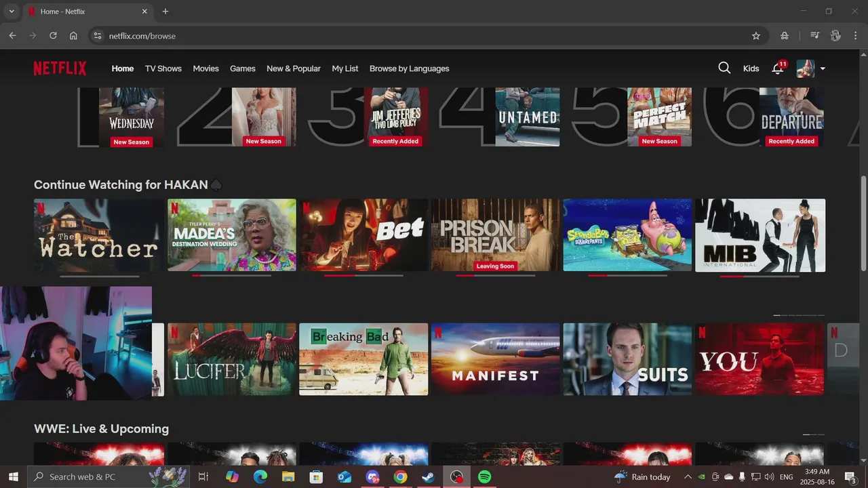This screenshot has height=488, width=868.
Task: Resume The Watcher
Action: (99, 235)
